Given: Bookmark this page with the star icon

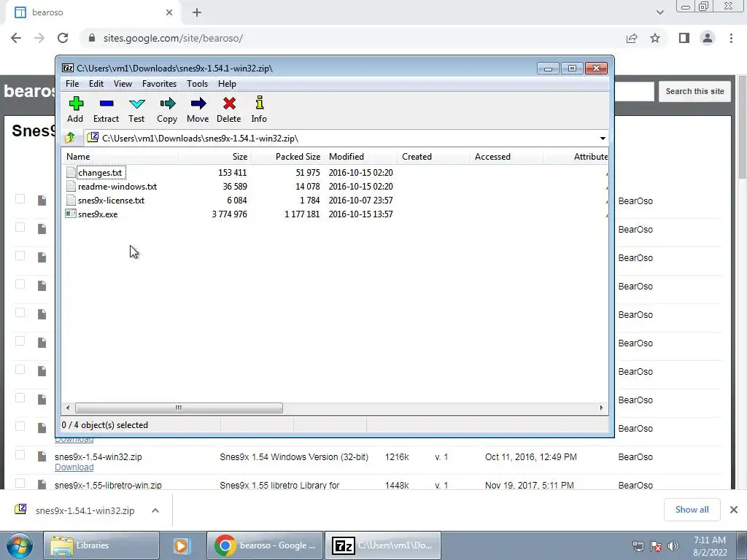Looking at the screenshot, I should [x=655, y=38].
